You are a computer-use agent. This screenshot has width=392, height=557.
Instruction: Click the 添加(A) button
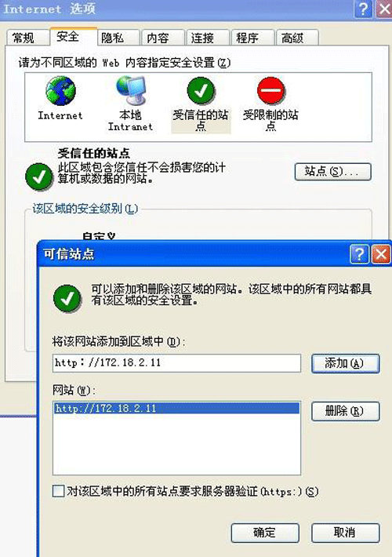tap(346, 363)
